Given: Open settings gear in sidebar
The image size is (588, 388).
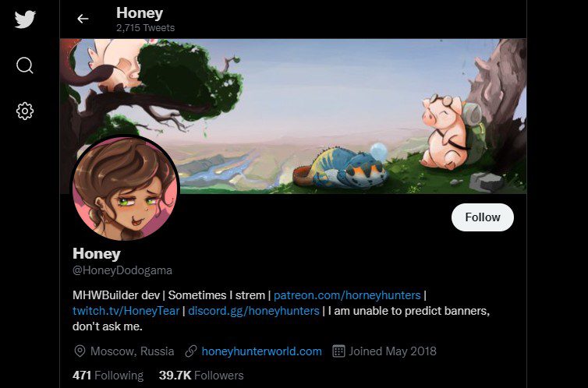Looking at the screenshot, I should coord(25,111).
